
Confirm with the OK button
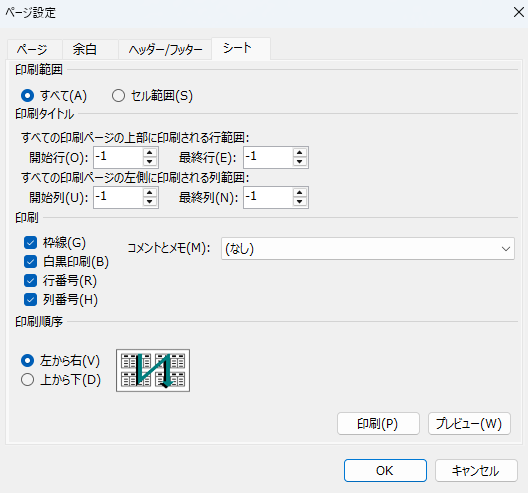[x=385, y=470]
